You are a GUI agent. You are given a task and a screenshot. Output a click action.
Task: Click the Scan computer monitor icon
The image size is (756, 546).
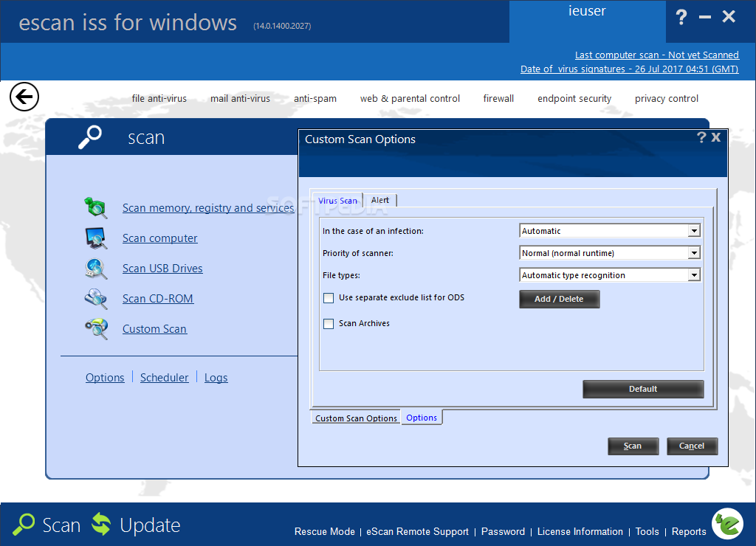pyautogui.click(x=96, y=238)
